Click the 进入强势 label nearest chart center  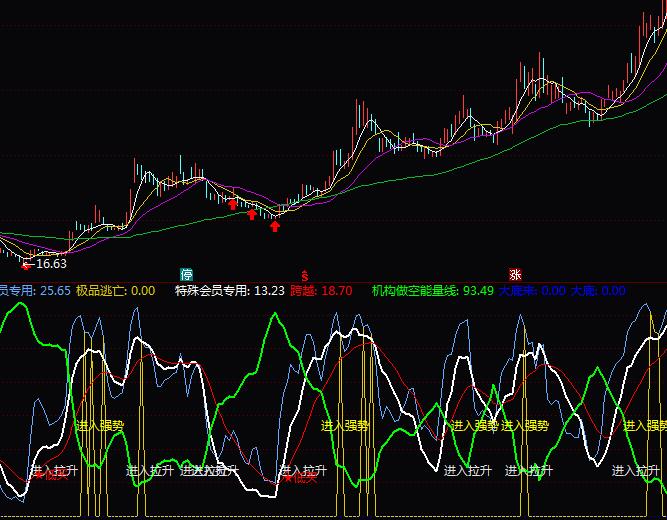tap(345, 426)
